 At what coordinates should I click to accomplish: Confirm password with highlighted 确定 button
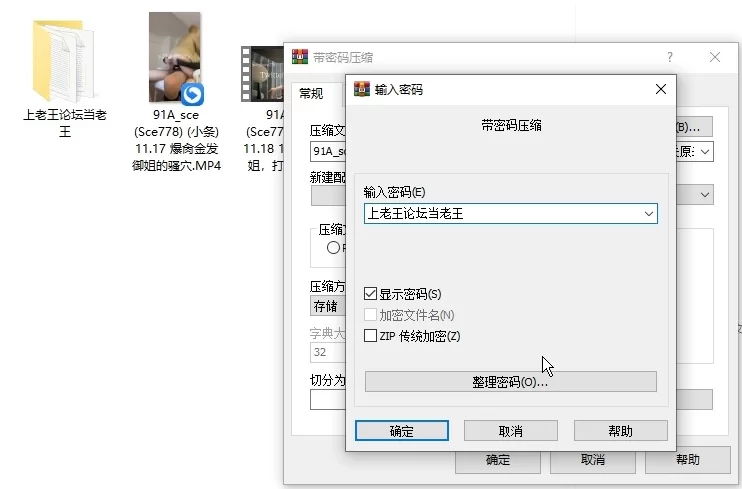point(401,431)
